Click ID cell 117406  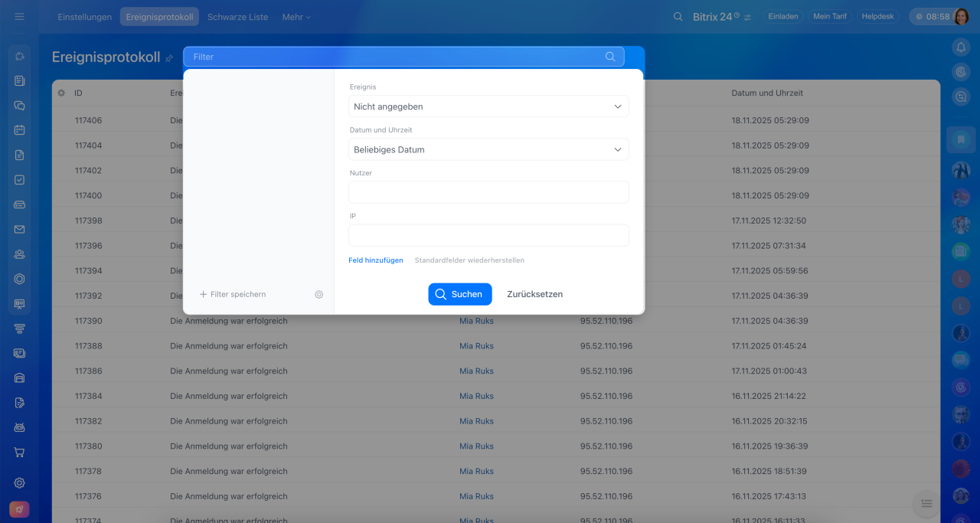[x=88, y=120]
